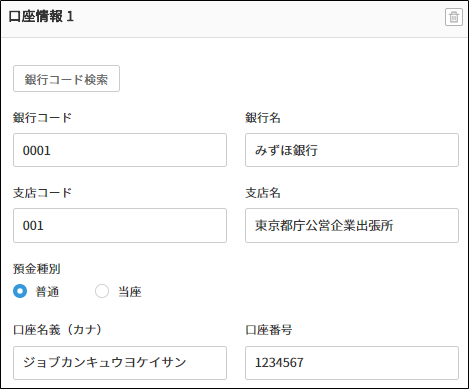Image resolution: width=469 pixels, height=389 pixels.
Task: Click the 口座名義（カナ）label
Action: (x=57, y=330)
